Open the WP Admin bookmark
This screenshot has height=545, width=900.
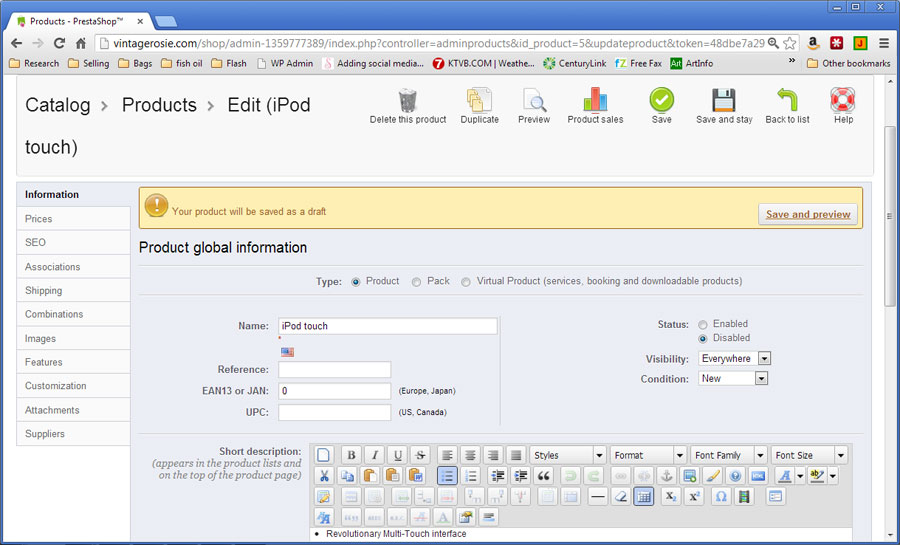tap(286, 63)
